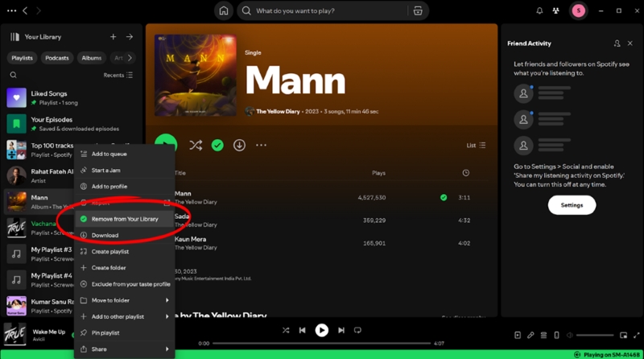The height and width of the screenshot is (359, 644).
Task: Toggle shuffle in the player bar
Action: pyautogui.click(x=286, y=330)
